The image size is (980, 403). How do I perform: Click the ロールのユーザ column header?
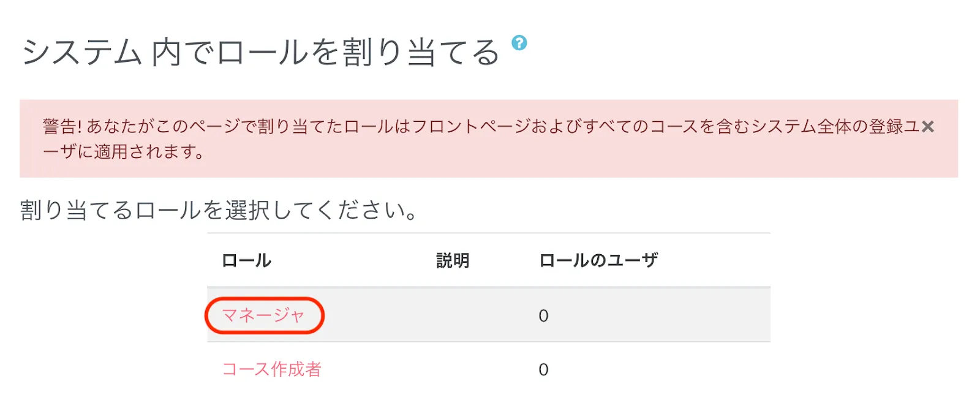click(x=598, y=261)
